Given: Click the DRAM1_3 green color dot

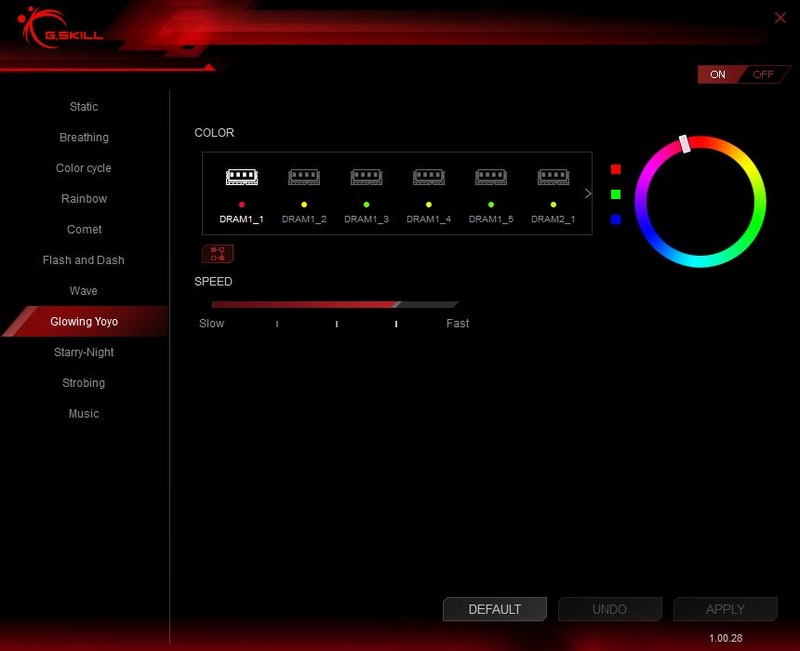Looking at the screenshot, I should (366, 205).
